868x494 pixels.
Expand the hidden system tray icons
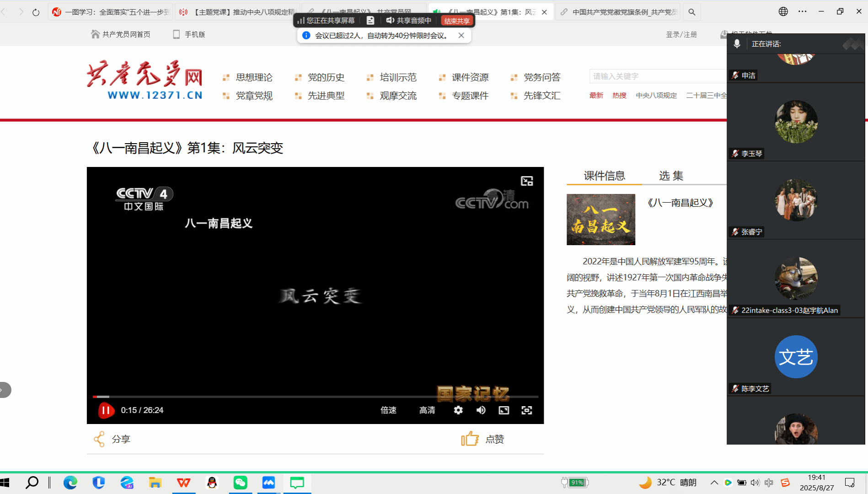pyautogui.click(x=714, y=483)
